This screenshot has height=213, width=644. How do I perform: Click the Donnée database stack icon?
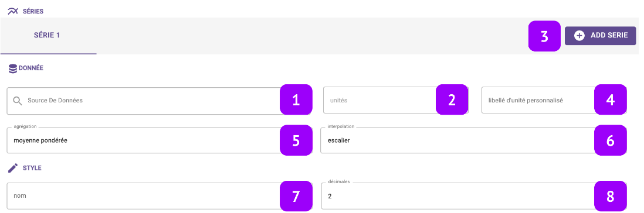[x=13, y=68]
